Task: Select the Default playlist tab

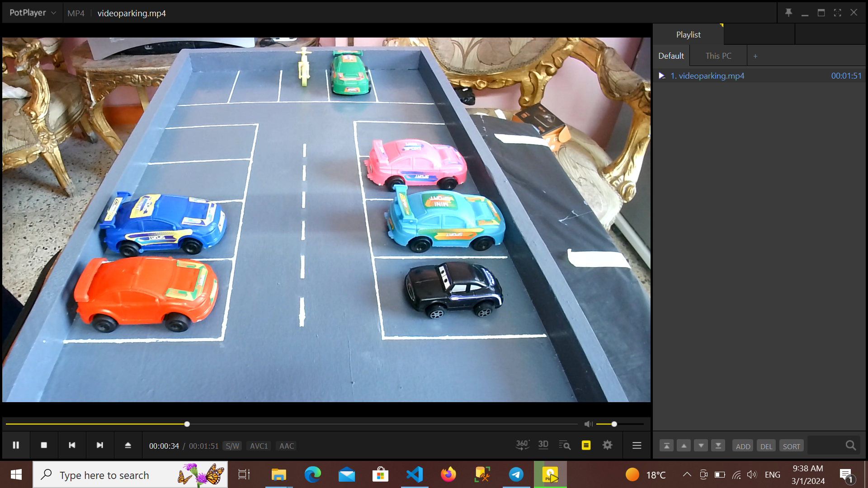Action: (x=671, y=56)
